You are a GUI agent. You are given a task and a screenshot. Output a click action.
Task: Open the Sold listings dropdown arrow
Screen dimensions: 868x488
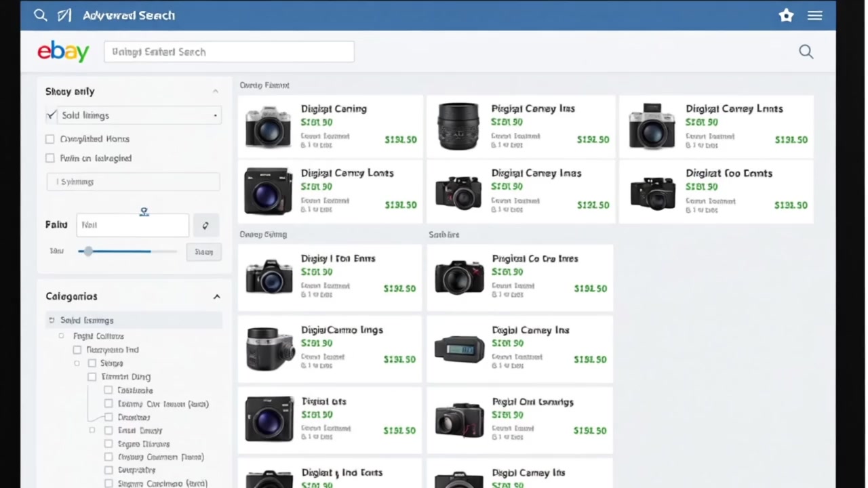pyautogui.click(x=215, y=115)
